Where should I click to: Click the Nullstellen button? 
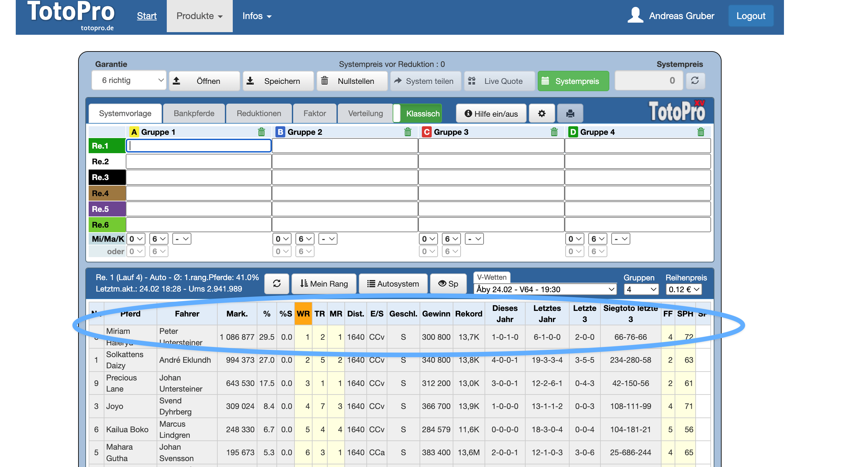coord(352,81)
